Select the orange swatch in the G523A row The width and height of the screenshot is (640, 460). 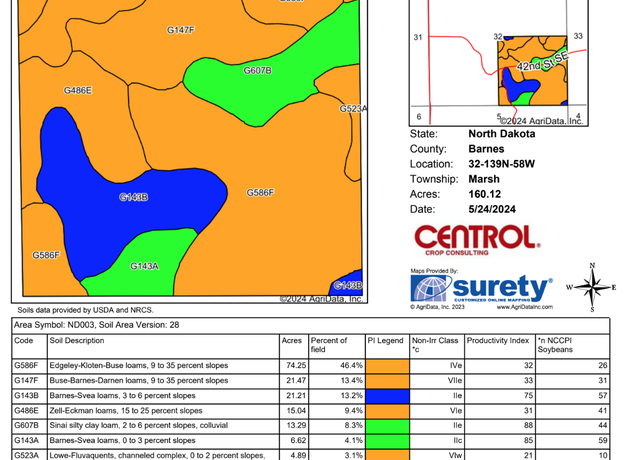click(387, 455)
